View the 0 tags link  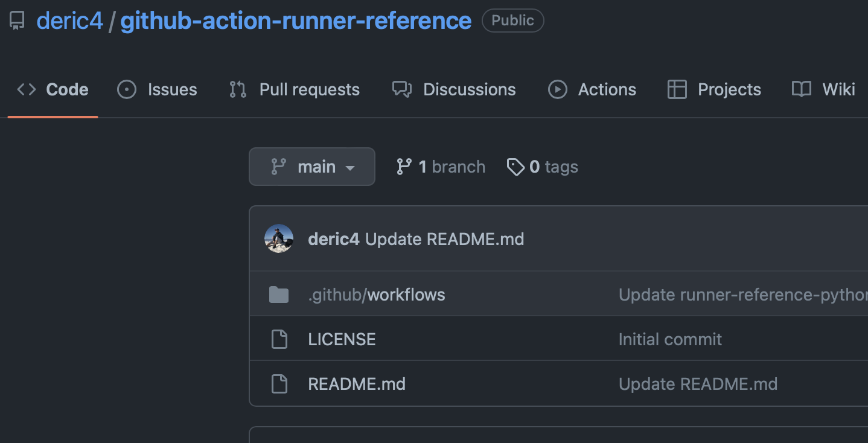click(543, 167)
